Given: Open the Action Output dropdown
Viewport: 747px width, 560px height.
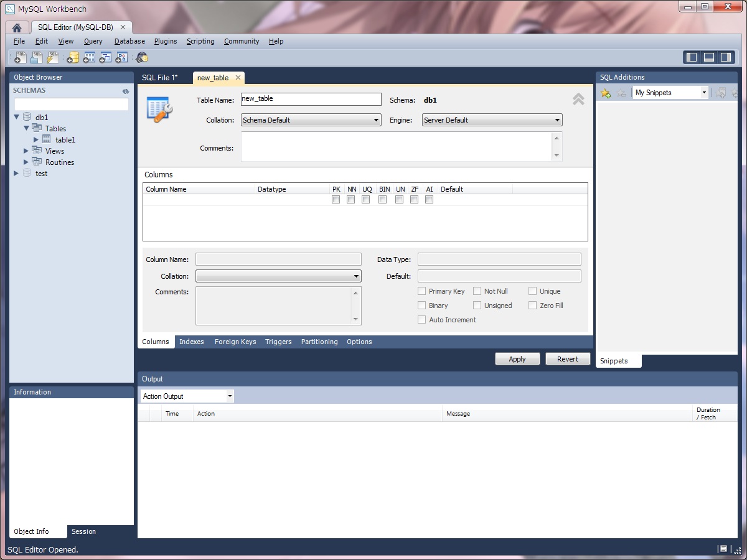Looking at the screenshot, I should click(x=187, y=396).
